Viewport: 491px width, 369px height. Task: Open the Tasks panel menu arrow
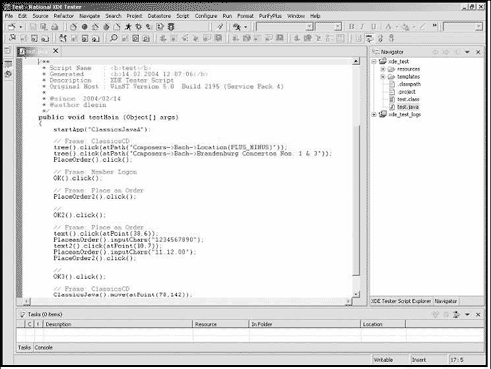pyautogui.click(x=467, y=314)
